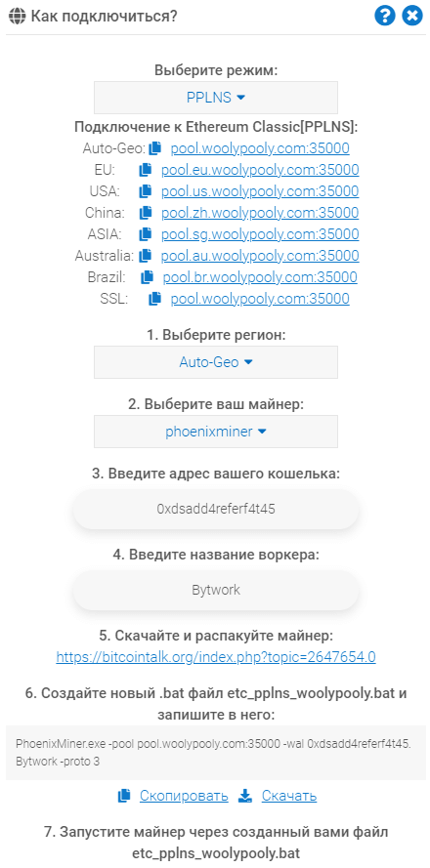Copy the China pool address icon
The image size is (430, 868).
coord(146,213)
